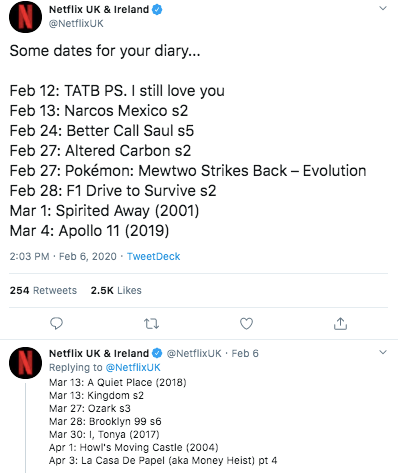This screenshot has height=473, width=398.
Task: Click @NetflixUK handle under main tweet name
Action: 76,24
